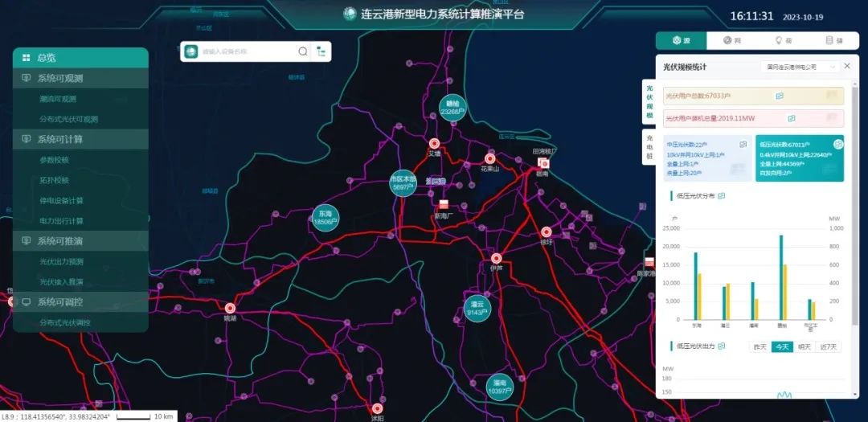The image size is (868, 422).
Task: Open 光伏出力预测 in the sidebar
Action: (61, 261)
